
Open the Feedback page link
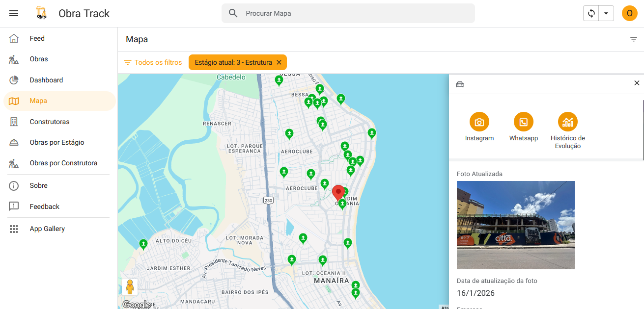point(44,206)
